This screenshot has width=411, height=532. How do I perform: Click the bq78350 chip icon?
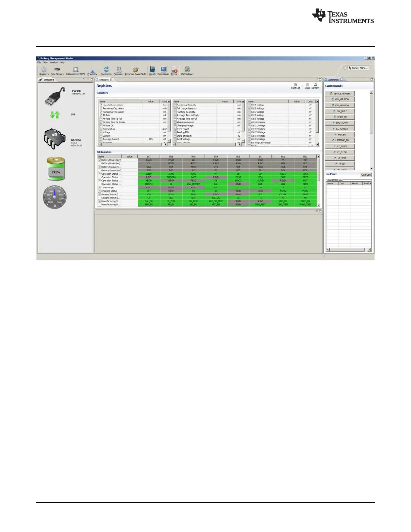(x=55, y=139)
